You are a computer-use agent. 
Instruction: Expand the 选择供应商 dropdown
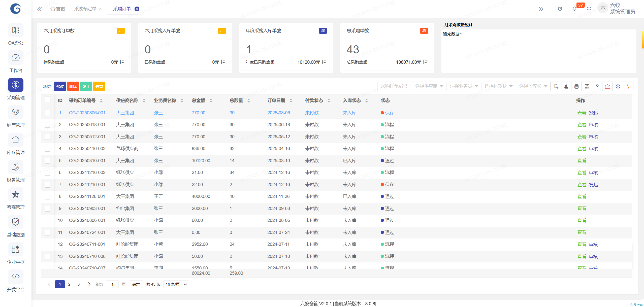tap(429, 86)
